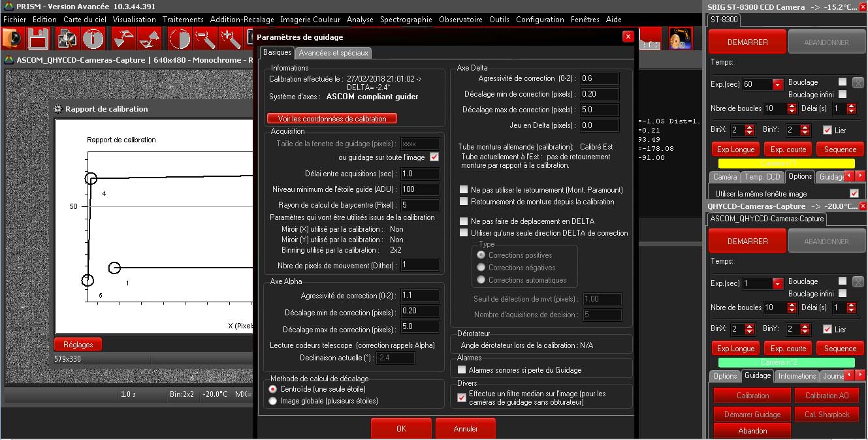The height and width of the screenshot is (440, 868).
Task: Click the image search magnifier toolbar icon
Action: (x=67, y=39)
